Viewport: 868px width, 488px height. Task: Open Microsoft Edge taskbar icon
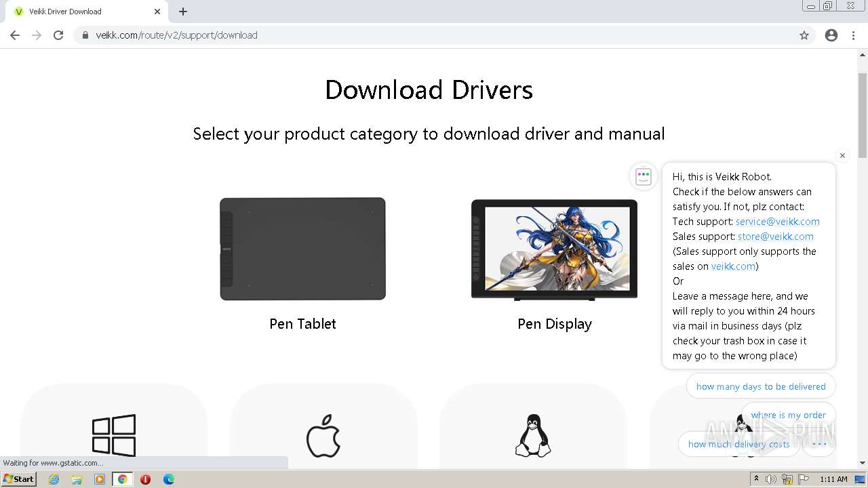169,479
